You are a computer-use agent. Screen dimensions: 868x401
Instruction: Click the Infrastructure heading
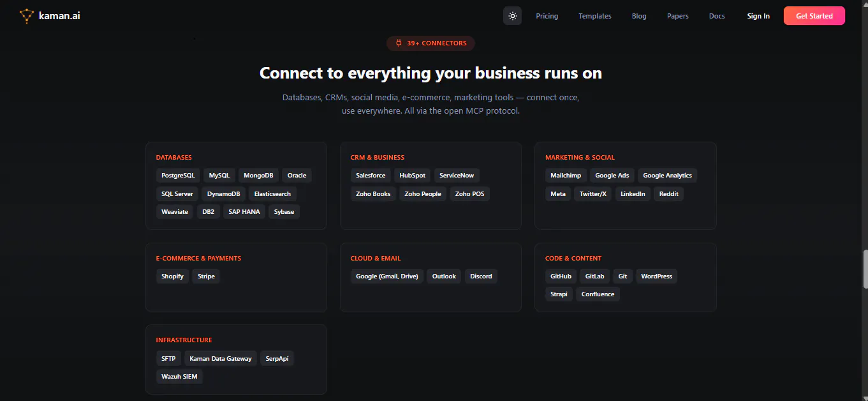tap(184, 340)
